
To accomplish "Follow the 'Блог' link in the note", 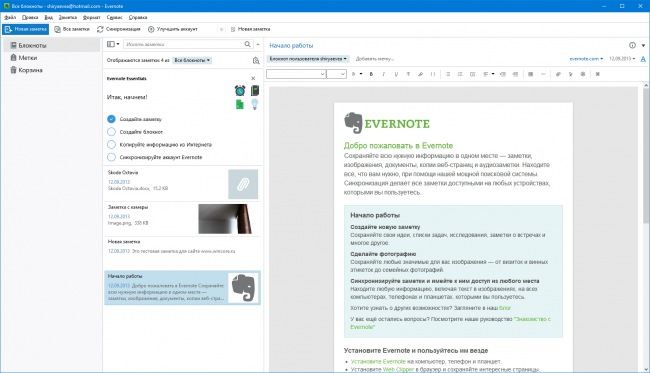I will (505, 308).
